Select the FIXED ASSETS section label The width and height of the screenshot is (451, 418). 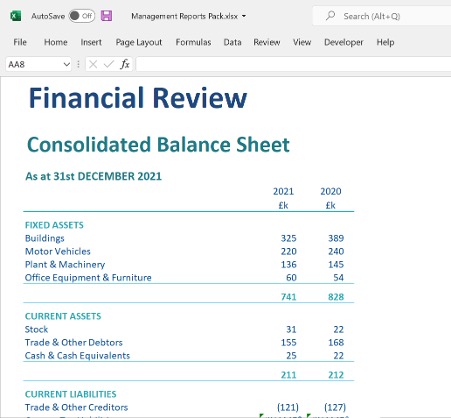coord(54,225)
